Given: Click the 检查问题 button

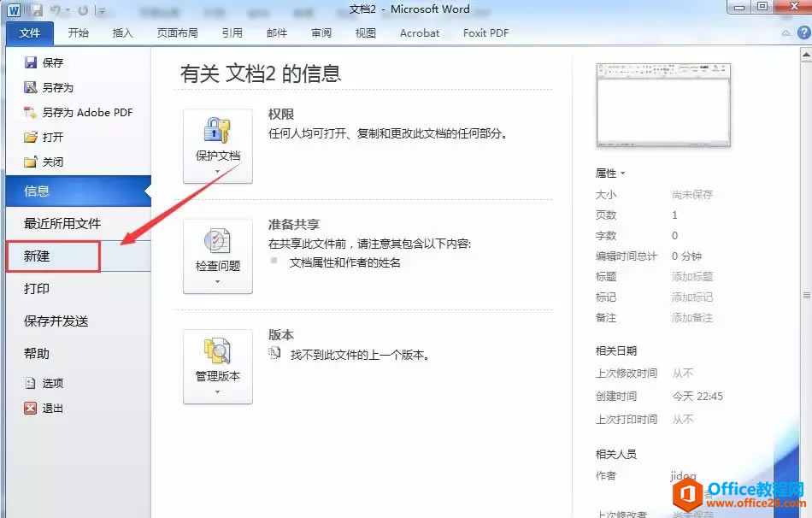Looking at the screenshot, I should click(x=217, y=256).
